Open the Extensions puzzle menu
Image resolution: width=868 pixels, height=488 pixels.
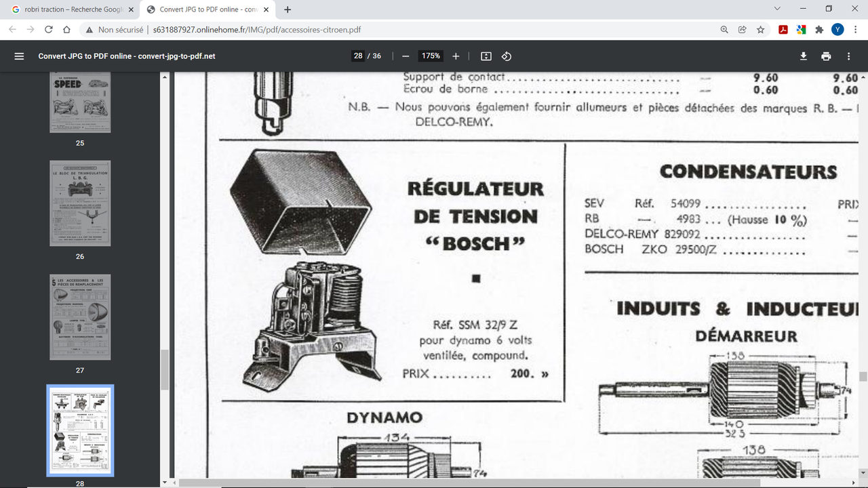tap(819, 30)
